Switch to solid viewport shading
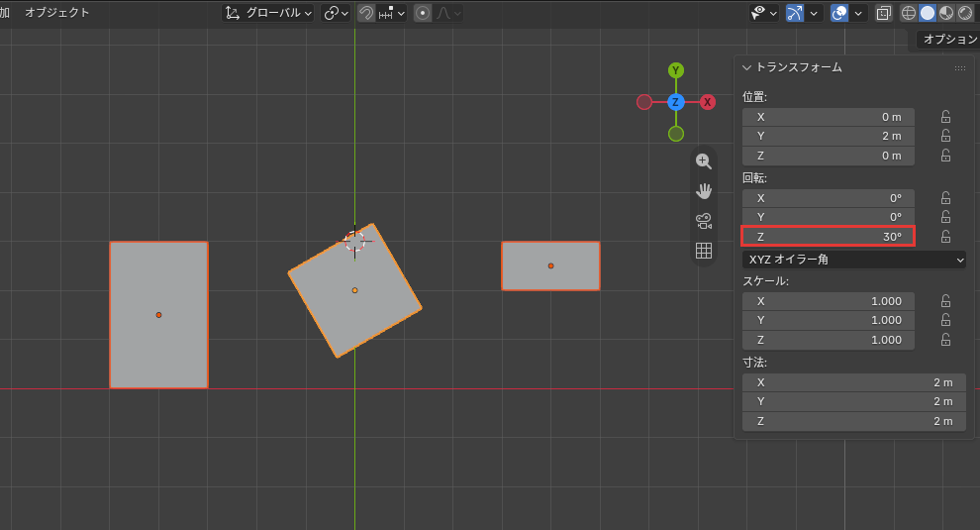The image size is (980, 530). [x=928, y=13]
